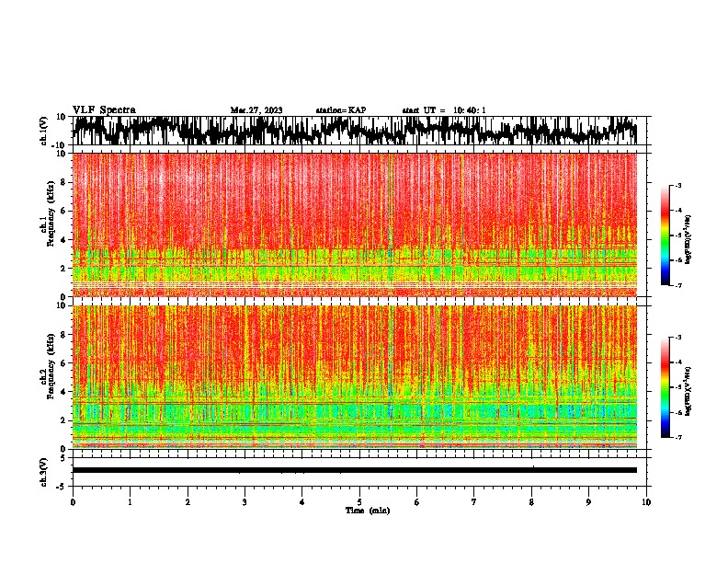Click the ch.1 spectrogram color scale bar

pyautogui.click(x=665, y=236)
